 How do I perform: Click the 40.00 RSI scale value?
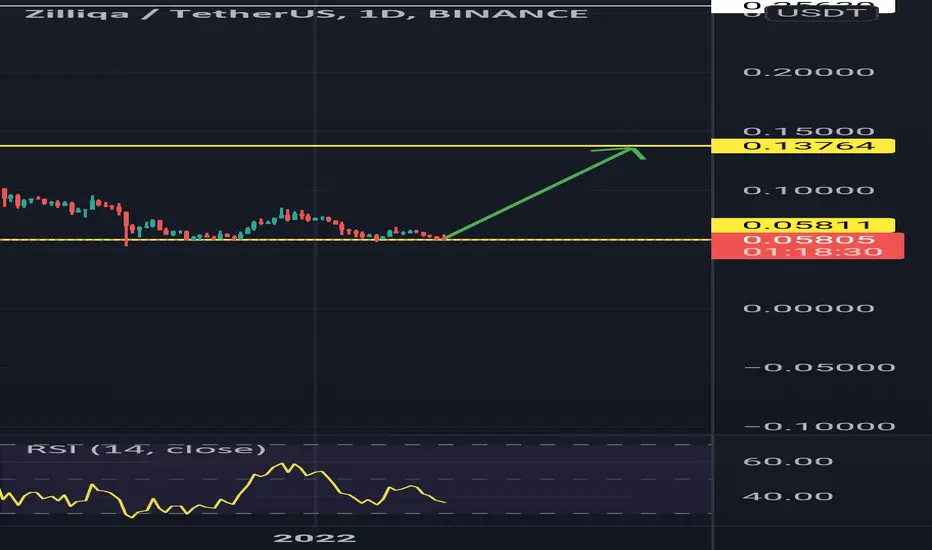click(788, 496)
